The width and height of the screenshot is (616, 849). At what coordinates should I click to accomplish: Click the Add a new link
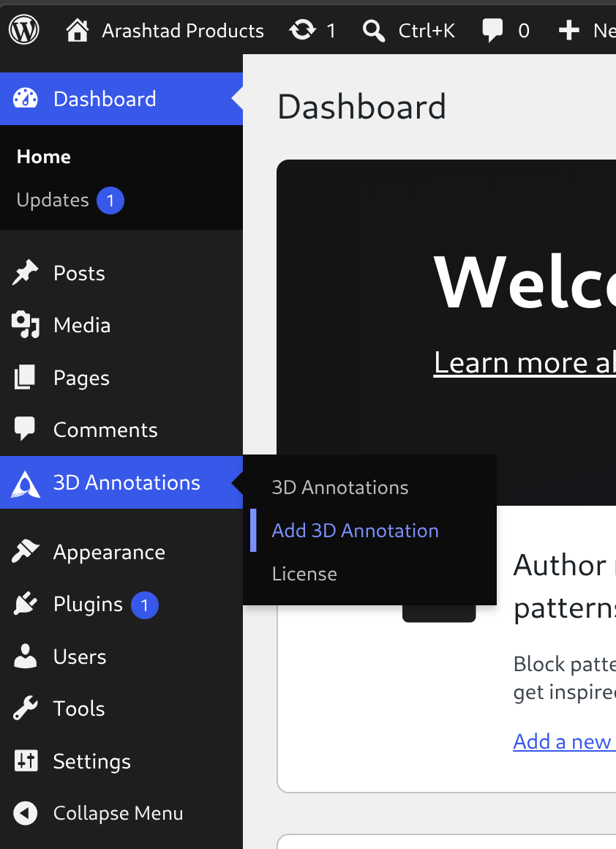click(564, 741)
